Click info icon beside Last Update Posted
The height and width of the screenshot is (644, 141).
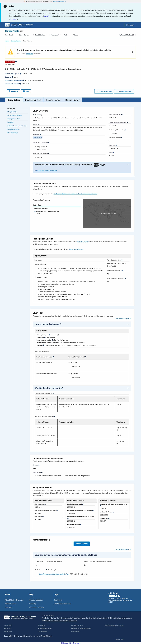pos(20,84)
